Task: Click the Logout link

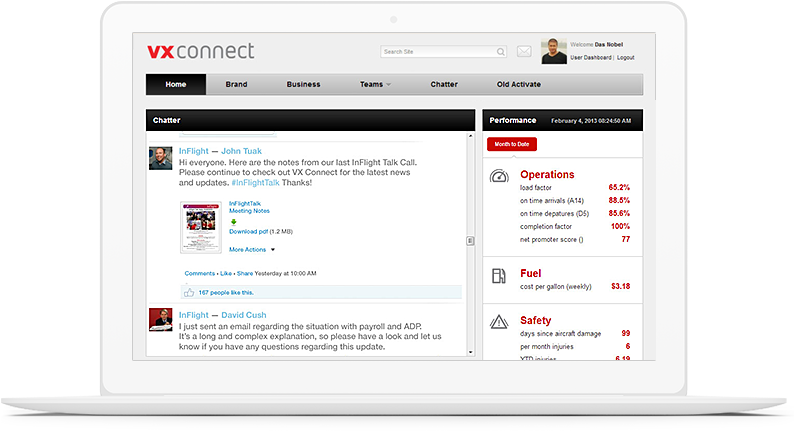Action: 625,58
